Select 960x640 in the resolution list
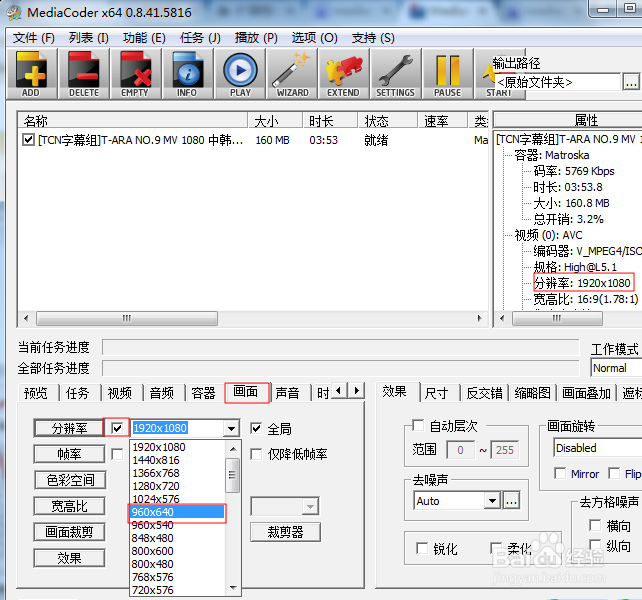Viewport: 642px width, 600px height. [x=178, y=512]
